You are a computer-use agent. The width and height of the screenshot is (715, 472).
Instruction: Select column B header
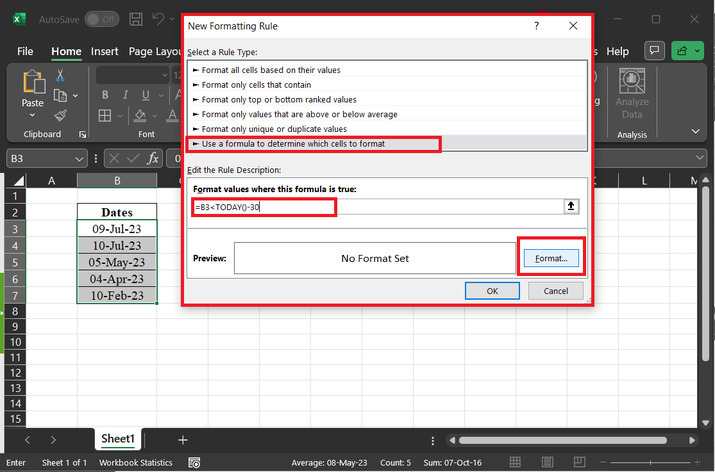(117, 181)
